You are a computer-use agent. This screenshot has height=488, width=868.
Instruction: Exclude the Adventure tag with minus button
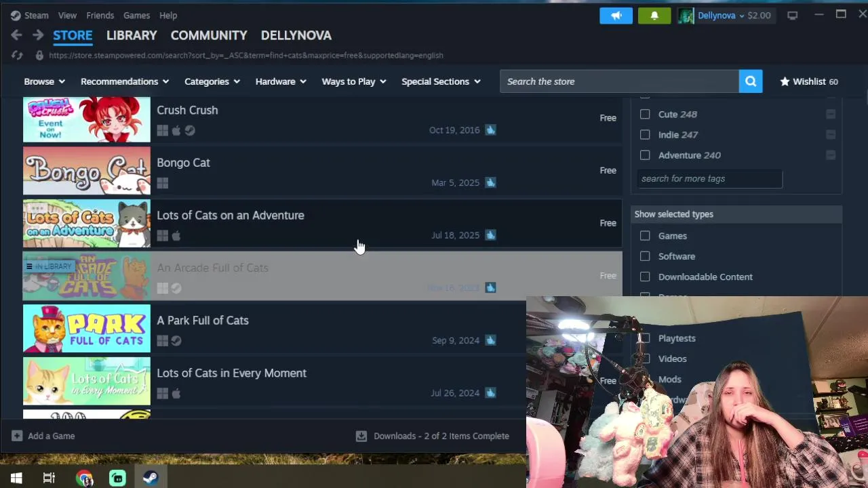(831, 155)
